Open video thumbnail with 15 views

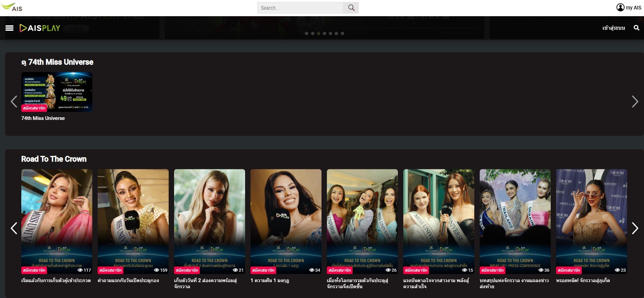[439, 221]
